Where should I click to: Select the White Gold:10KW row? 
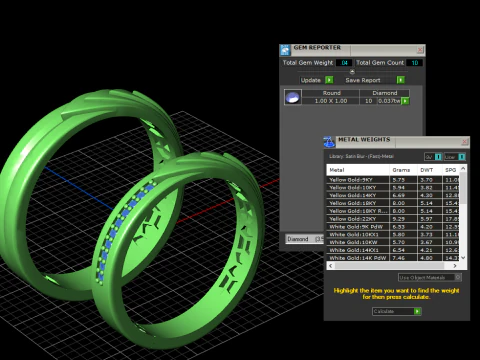393,242
